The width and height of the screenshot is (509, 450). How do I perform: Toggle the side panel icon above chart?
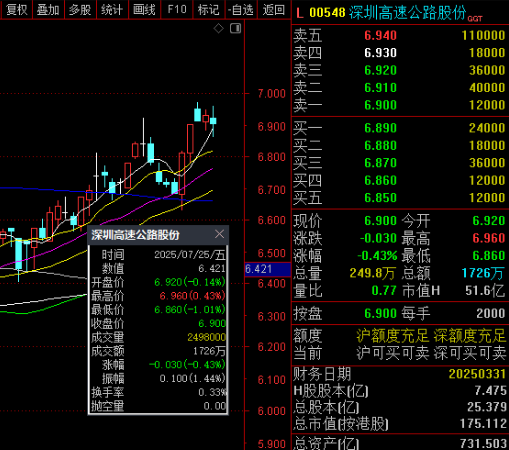point(235,28)
